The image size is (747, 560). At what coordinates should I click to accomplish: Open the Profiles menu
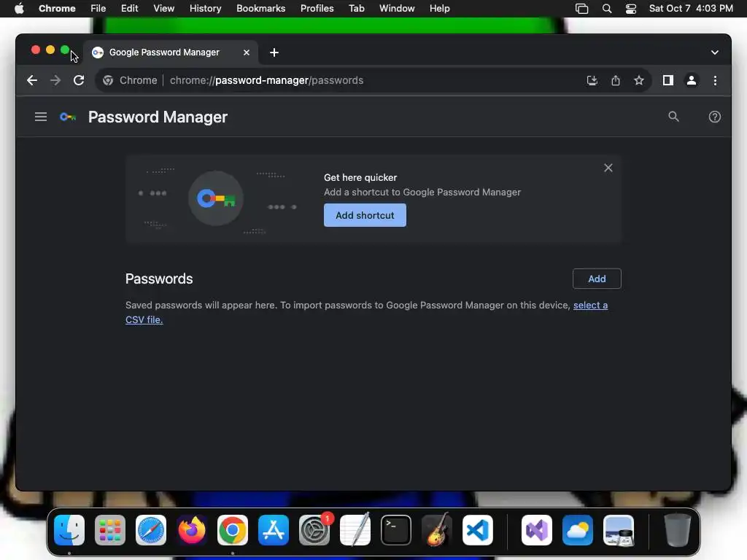click(x=317, y=9)
